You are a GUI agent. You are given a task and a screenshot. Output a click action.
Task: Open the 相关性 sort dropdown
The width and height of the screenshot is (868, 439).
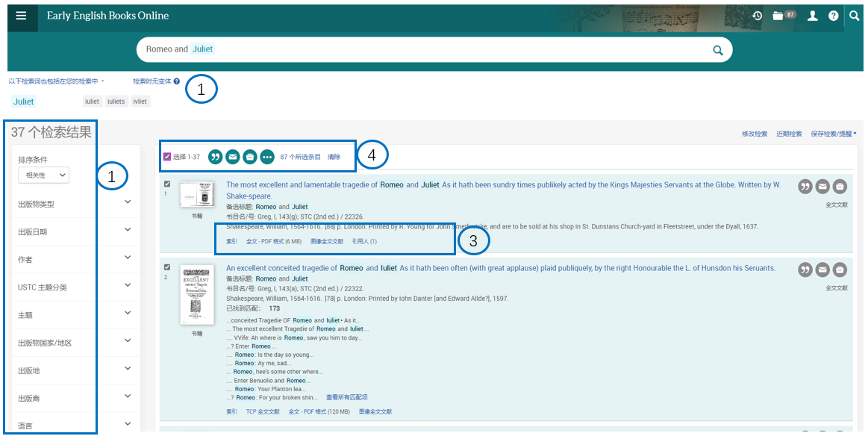coord(43,175)
